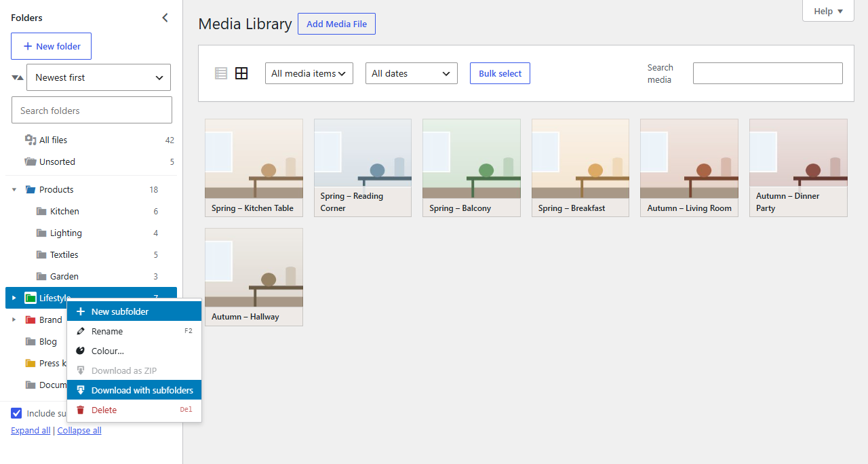Collapse the Products folder tree
The image size is (868, 464).
click(14, 189)
